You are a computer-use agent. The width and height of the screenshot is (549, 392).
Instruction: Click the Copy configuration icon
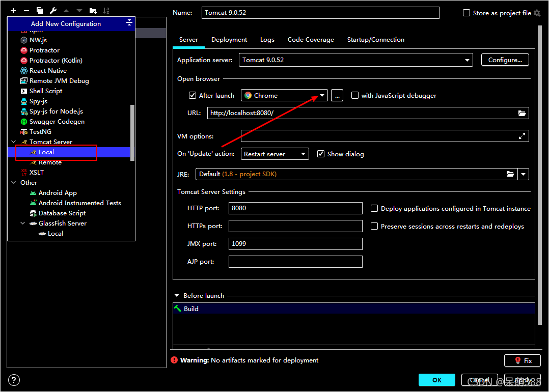pos(40,11)
